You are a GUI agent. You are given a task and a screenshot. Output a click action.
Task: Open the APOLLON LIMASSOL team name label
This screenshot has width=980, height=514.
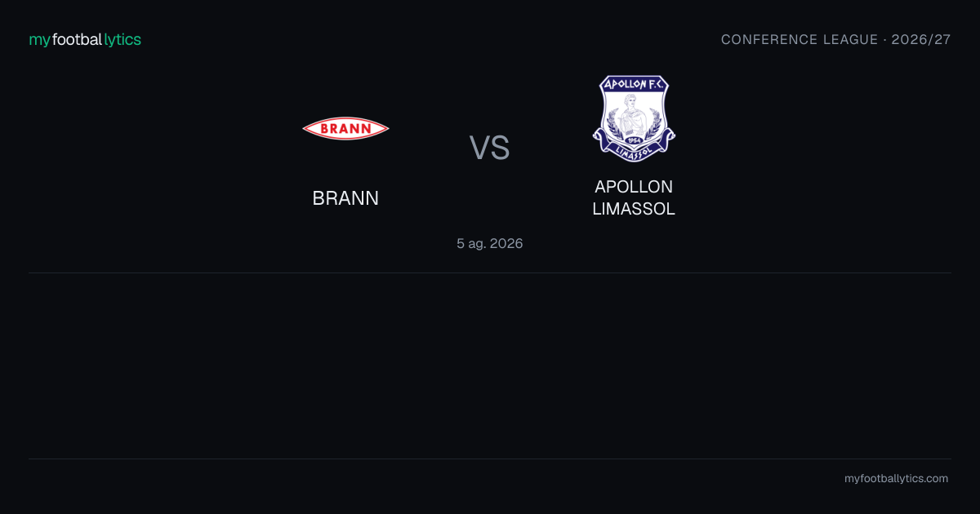(634, 198)
